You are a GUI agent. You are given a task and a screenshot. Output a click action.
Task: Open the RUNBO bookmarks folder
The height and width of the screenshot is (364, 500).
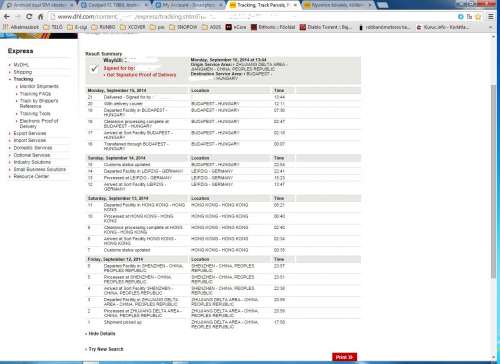pos(103,27)
